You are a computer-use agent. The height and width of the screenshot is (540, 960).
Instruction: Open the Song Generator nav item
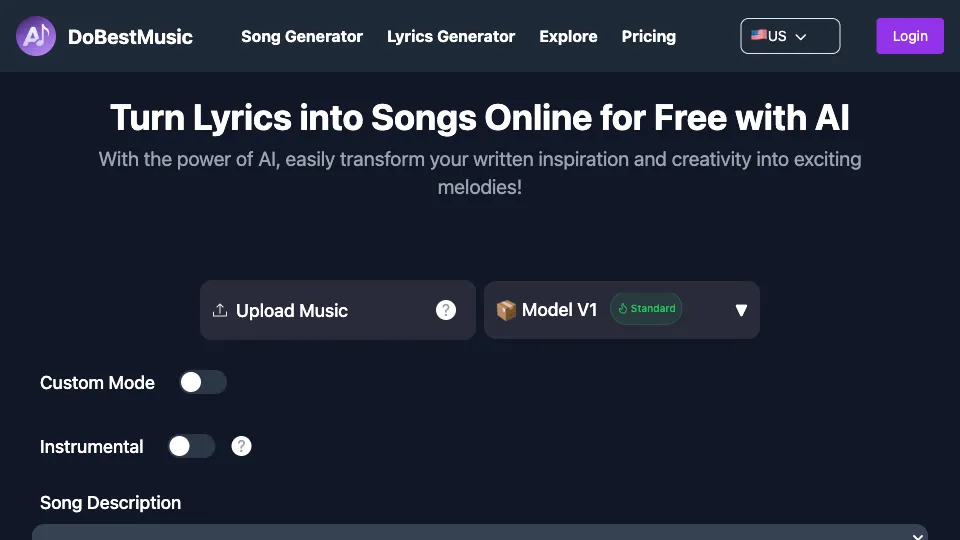coord(302,37)
